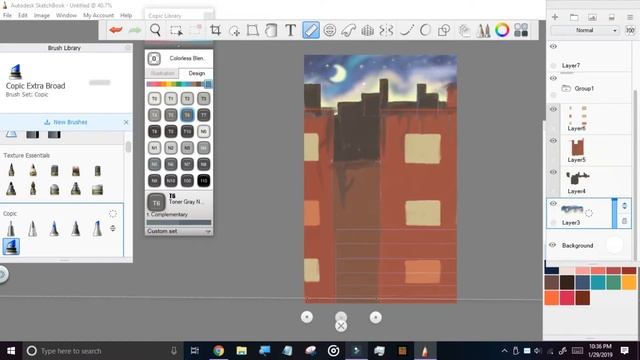Toggle the lock circle on Layer3
The width and height of the screenshot is (640, 360).
click(553, 222)
